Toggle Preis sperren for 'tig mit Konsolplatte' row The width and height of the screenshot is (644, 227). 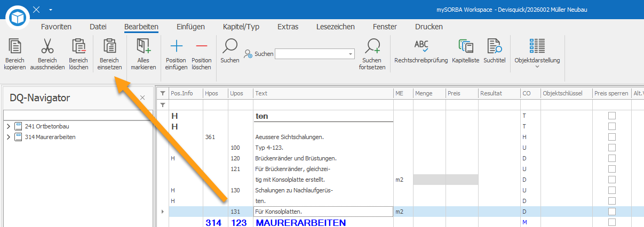point(612,180)
